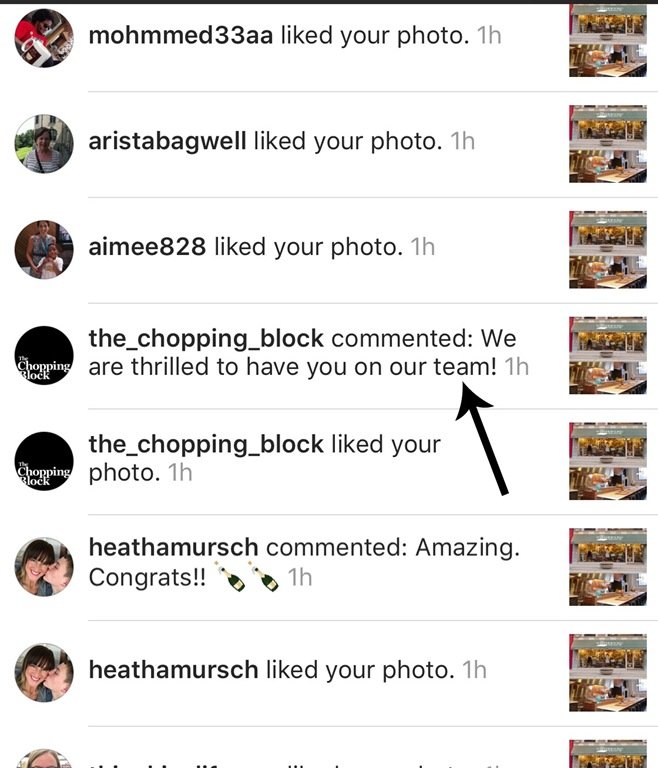Tap aristabagwell's avatar
The width and height of the screenshot is (658, 768).
pyautogui.click(x=44, y=144)
